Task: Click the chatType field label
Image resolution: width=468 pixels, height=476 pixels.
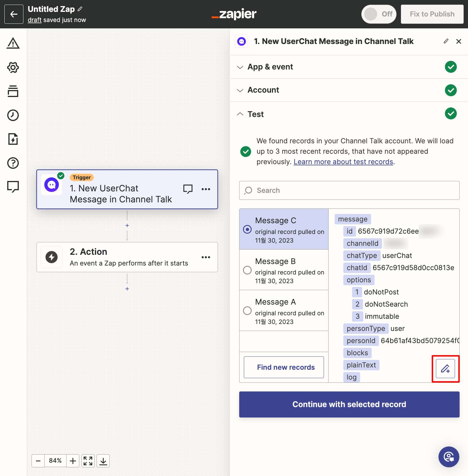Action: click(362, 256)
